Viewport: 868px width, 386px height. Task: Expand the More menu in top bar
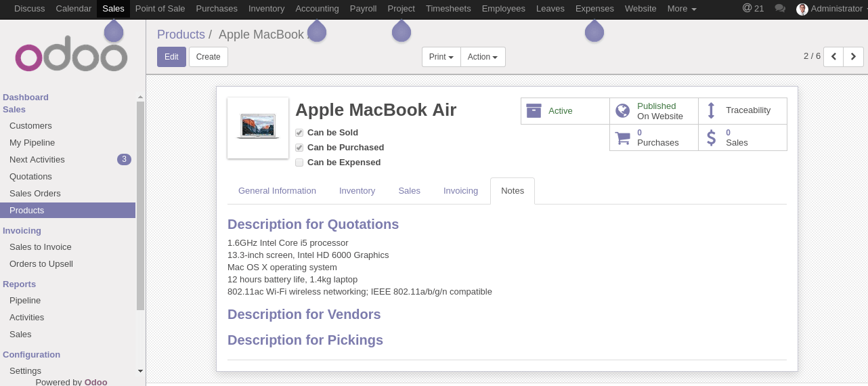[682, 9]
